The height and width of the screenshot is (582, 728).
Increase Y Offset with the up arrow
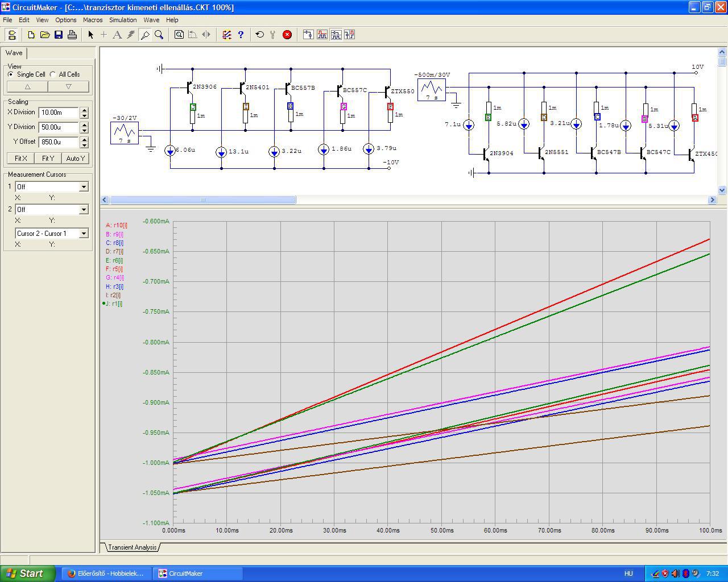pos(84,139)
